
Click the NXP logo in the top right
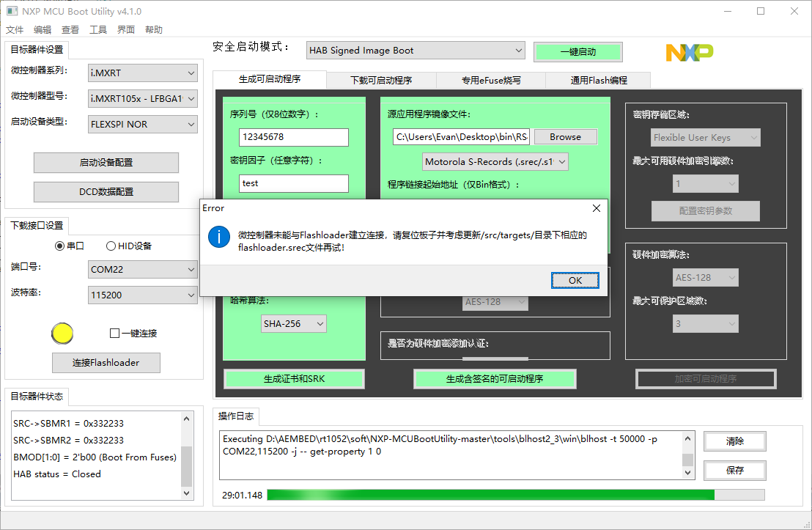pos(688,52)
